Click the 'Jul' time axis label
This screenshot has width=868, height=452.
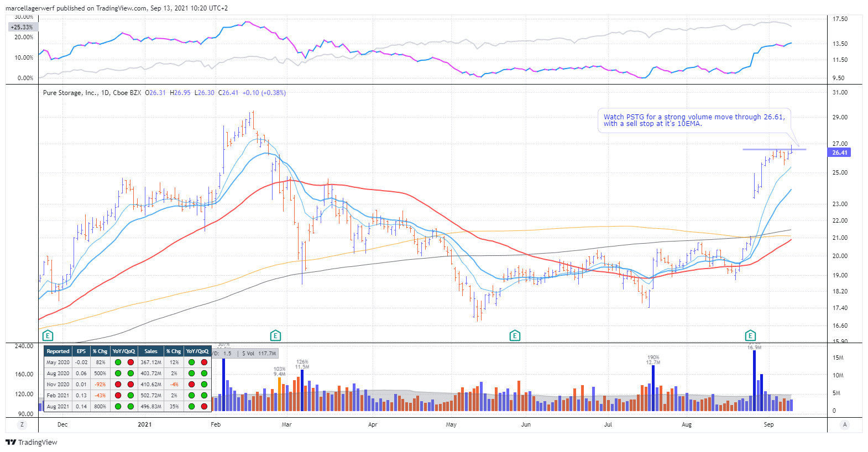pyautogui.click(x=608, y=424)
